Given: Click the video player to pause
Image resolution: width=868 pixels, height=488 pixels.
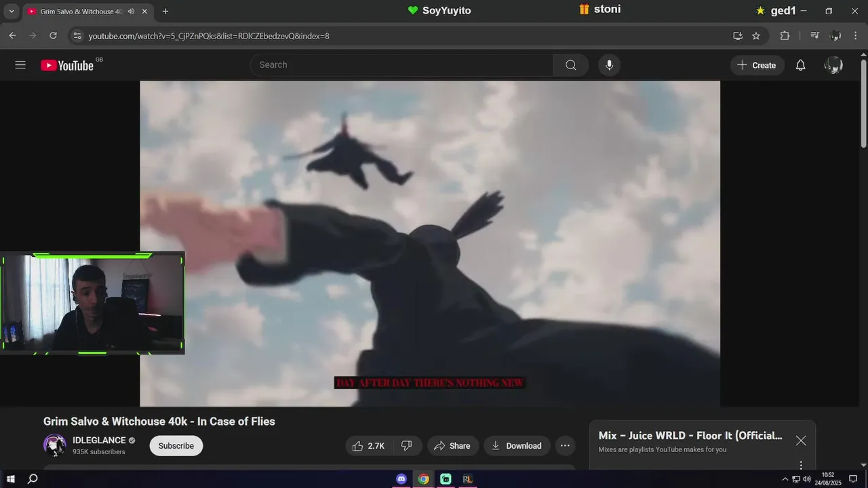Looking at the screenshot, I should pos(430,243).
